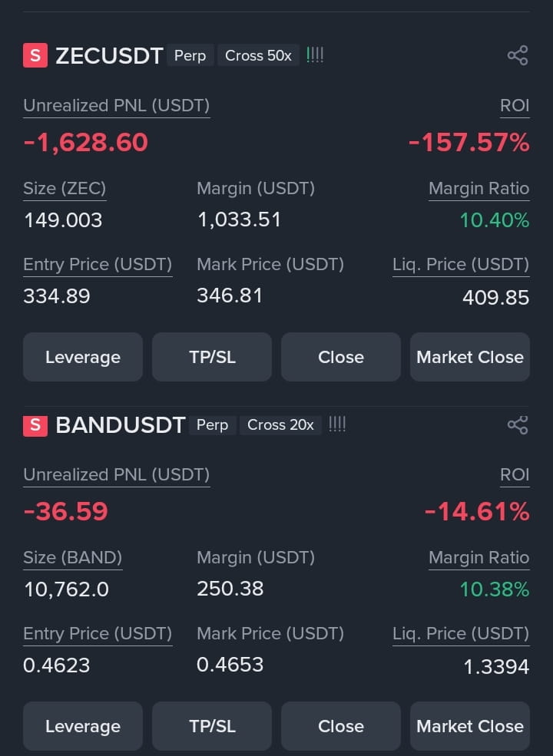Set TP/SL for the BANDUSDT position
The image size is (553, 756).
click(212, 726)
